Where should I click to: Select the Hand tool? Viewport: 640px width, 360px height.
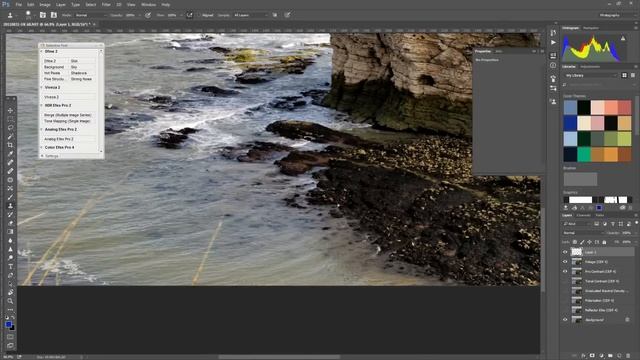point(10,292)
